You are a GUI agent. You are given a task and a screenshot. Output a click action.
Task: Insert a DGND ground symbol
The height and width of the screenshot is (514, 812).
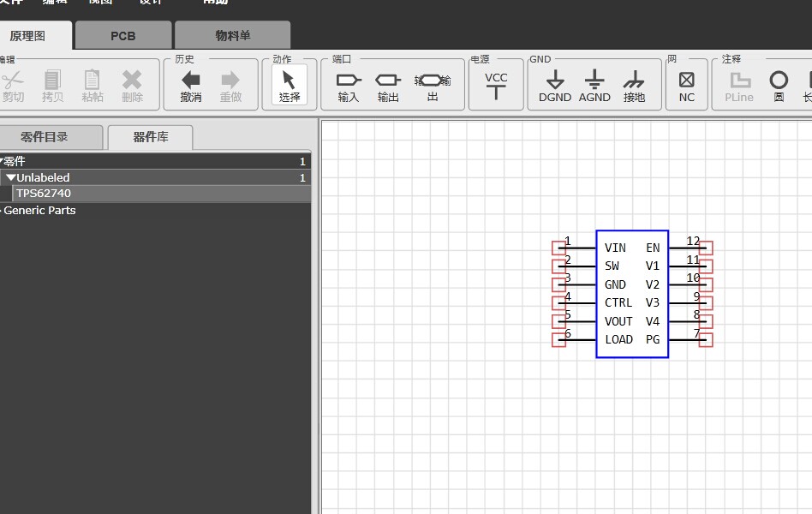pos(555,86)
